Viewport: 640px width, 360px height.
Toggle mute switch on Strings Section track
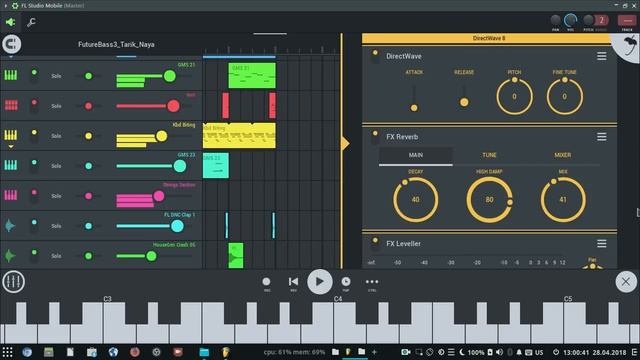tap(34, 196)
